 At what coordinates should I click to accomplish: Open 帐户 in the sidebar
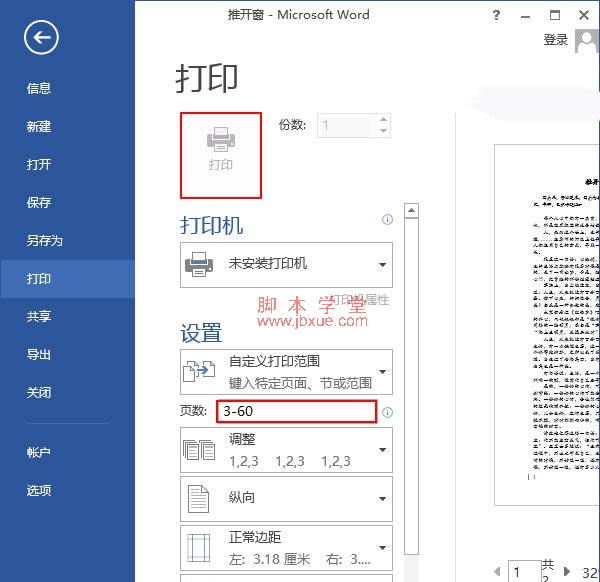[x=39, y=453]
